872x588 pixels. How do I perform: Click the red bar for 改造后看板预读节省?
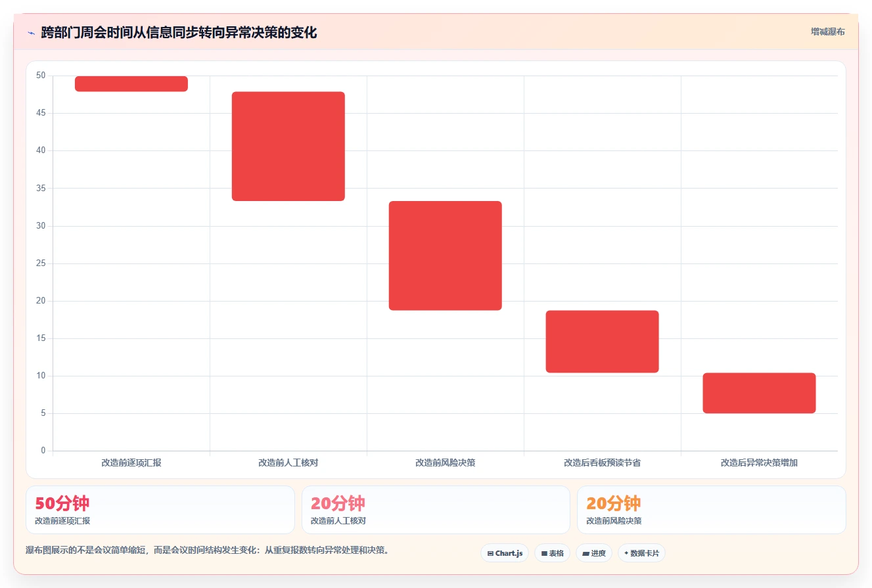603,342
